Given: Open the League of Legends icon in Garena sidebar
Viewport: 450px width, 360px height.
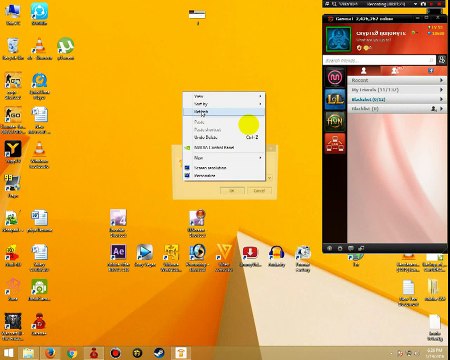Looking at the screenshot, I should [335, 99].
